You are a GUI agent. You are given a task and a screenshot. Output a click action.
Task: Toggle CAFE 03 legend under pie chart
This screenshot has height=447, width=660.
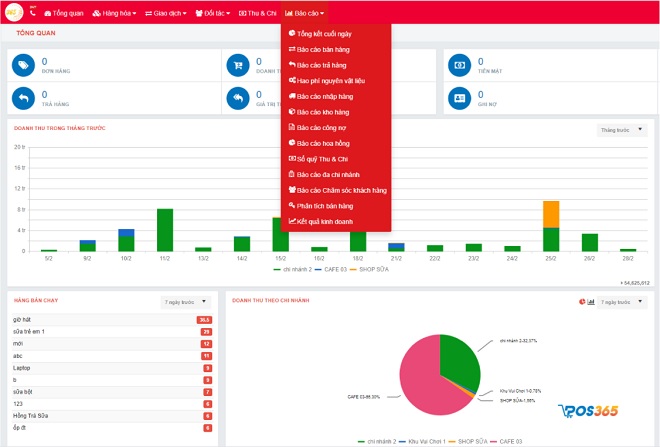(506, 441)
